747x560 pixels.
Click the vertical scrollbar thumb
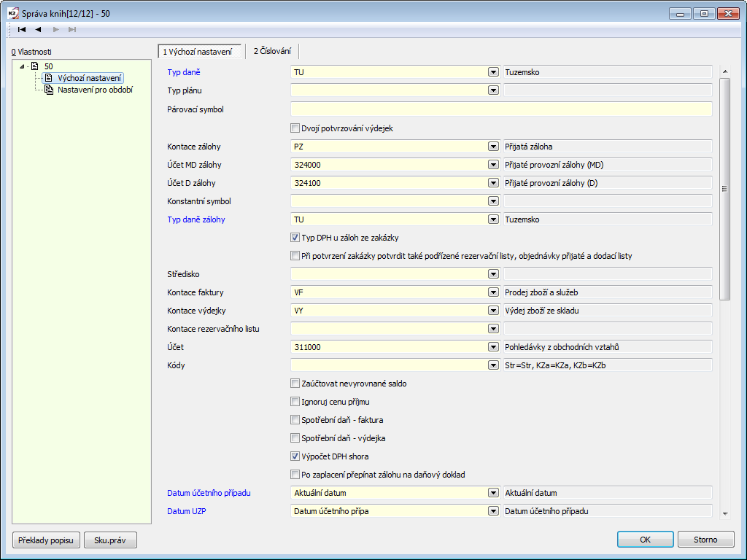click(724, 188)
